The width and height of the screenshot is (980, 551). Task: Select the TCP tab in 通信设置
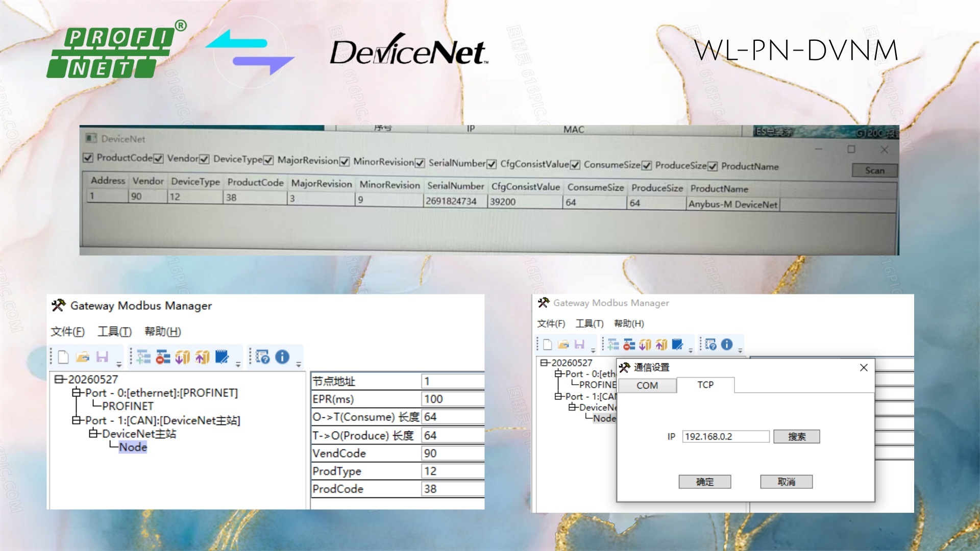click(x=705, y=385)
